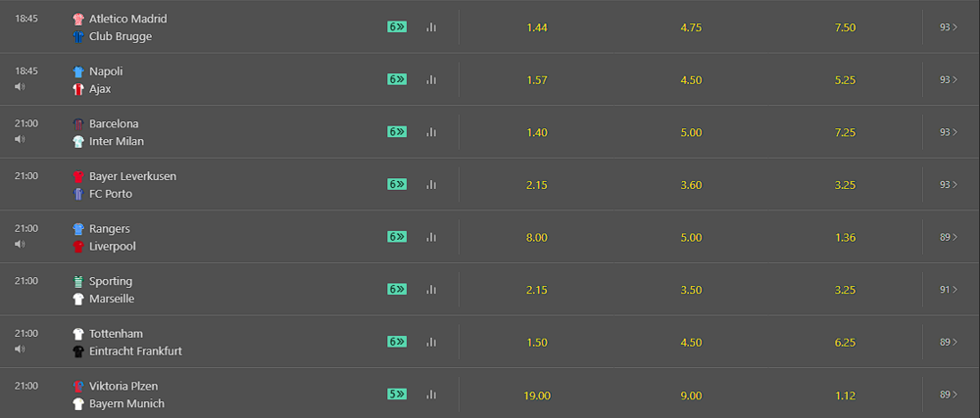The width and height of the screenshot is (980, 418).
Task: Open the Tottenham team name link
Action: click(x=117, y=334)
